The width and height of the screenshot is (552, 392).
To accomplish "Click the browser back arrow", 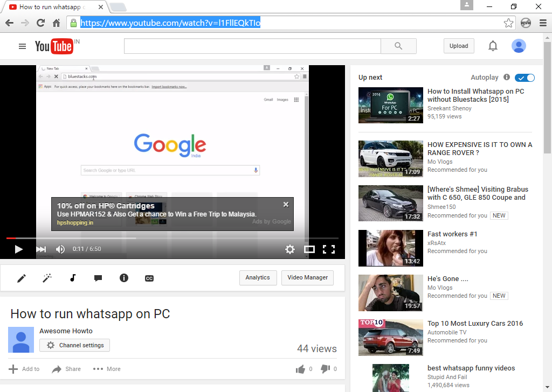I will 10,23.
